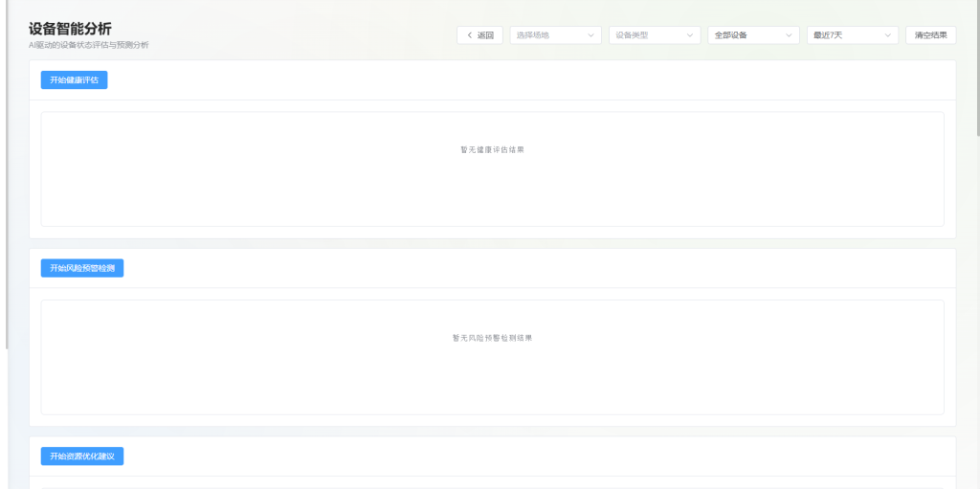The height and width of the screenshot is (489, 980).
Task: Click the 清空结果 clear results button
Action: click(x=930, y=35)
